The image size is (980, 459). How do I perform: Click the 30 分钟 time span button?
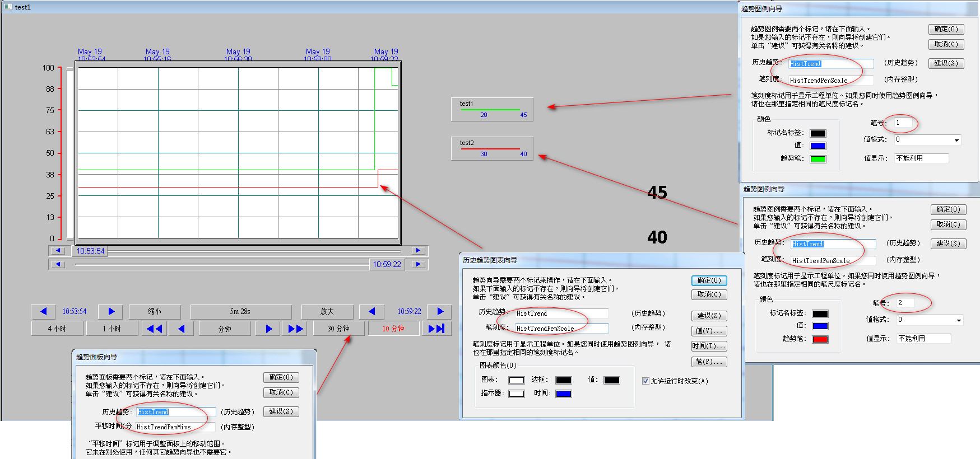(x=338, y=329)
